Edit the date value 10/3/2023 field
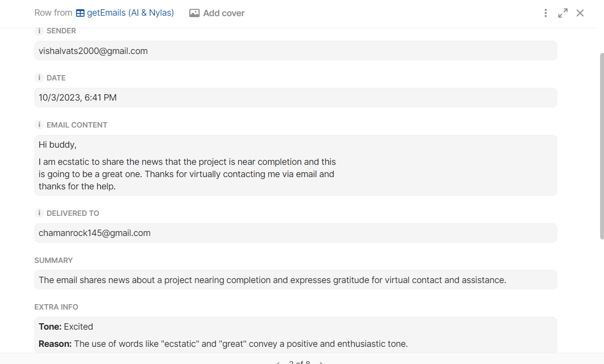604x364 pixels. coord(296,98)
